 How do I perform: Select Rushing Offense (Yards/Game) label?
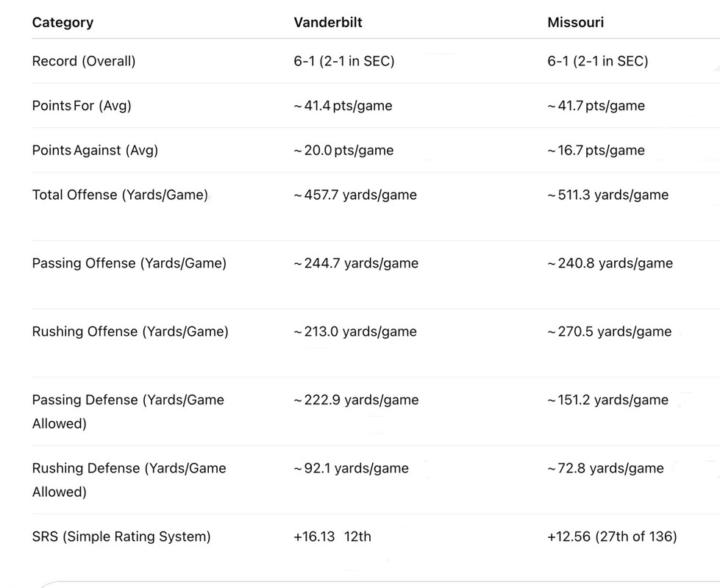click(x=130, y=331)
